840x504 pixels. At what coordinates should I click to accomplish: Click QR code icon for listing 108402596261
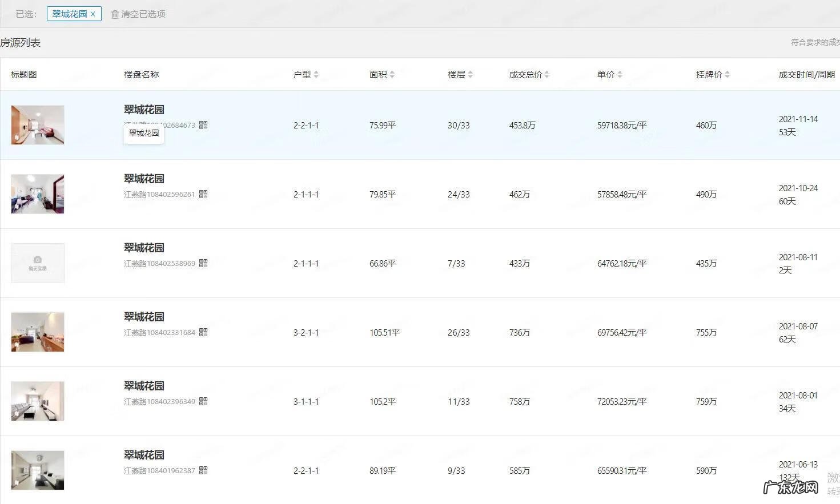[203, 194]
